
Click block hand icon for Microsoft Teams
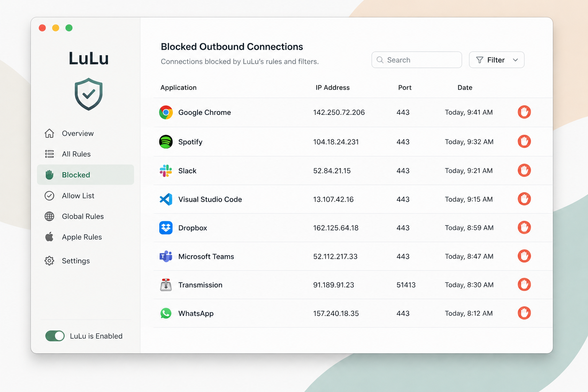pos(524,256)
